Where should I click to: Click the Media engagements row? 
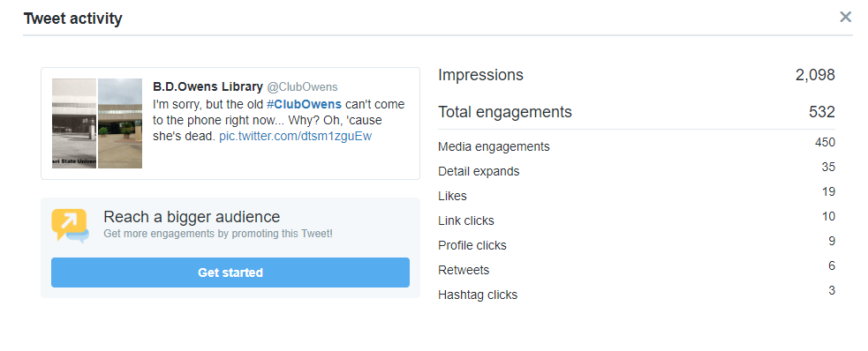637,146
